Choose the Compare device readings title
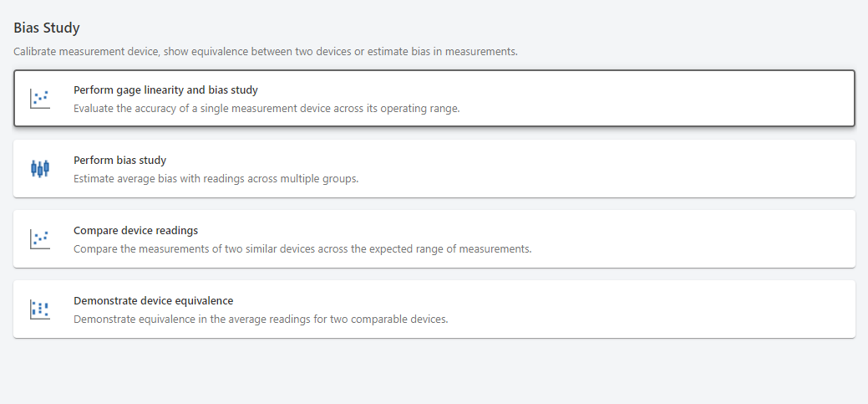 135,231
